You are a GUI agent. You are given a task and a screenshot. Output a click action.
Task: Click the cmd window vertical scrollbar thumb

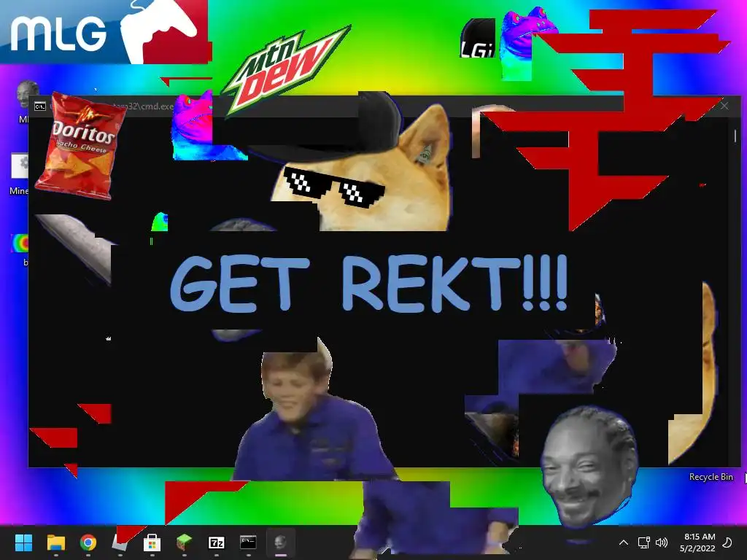[735, 136]
